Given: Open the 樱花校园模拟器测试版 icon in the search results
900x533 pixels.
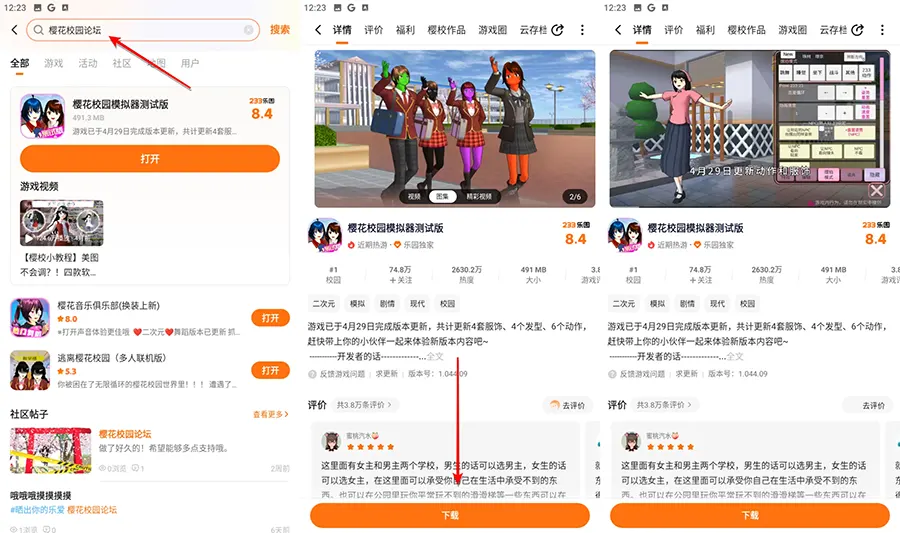Looking at the screenshot, I should pos(42,116).
